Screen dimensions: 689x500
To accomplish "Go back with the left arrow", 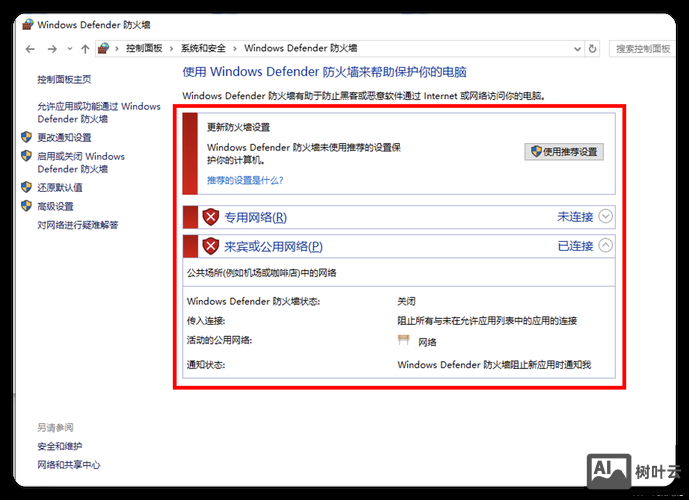I will 30,49.
